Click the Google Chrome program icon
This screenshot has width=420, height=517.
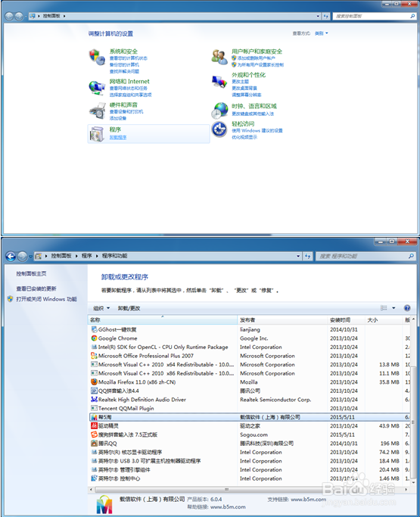(x=94, y=338)
